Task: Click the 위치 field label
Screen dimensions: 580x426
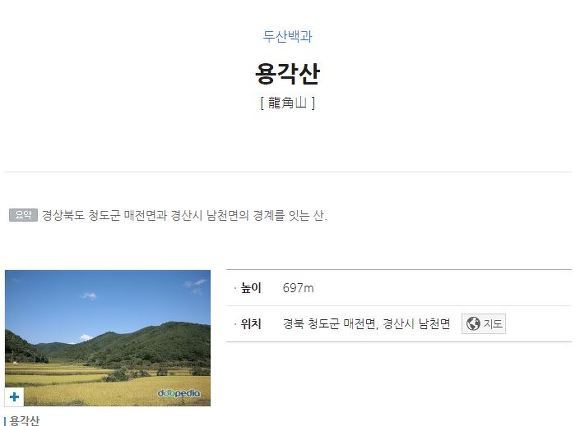Action: pos(251,324)
